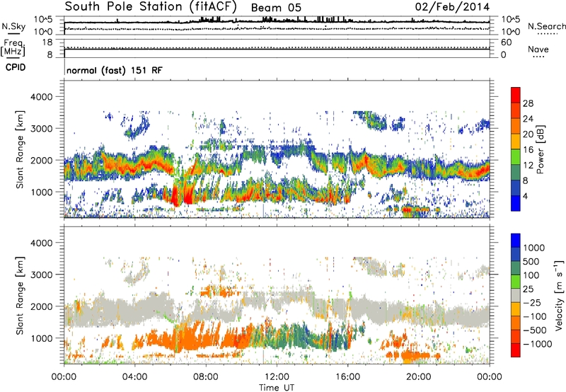Pick the red bottom segment of the Velocity colorbar
Viewport: 566px width, 392px height.
pyautogui.click(x=516, y=350)
